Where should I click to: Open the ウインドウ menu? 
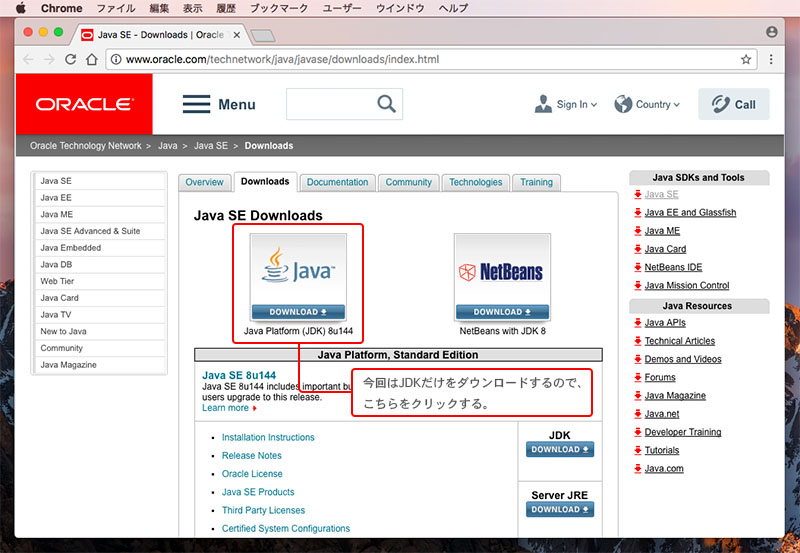[x=400, y=8]
